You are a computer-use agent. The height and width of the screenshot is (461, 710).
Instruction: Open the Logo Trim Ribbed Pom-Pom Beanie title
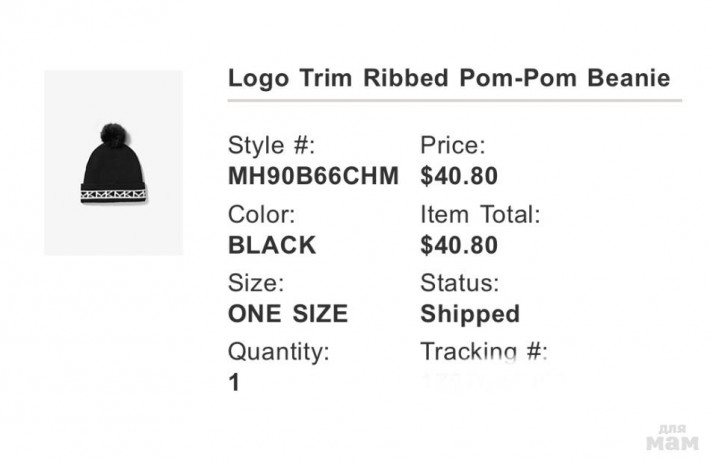click(x=449, y=78)
